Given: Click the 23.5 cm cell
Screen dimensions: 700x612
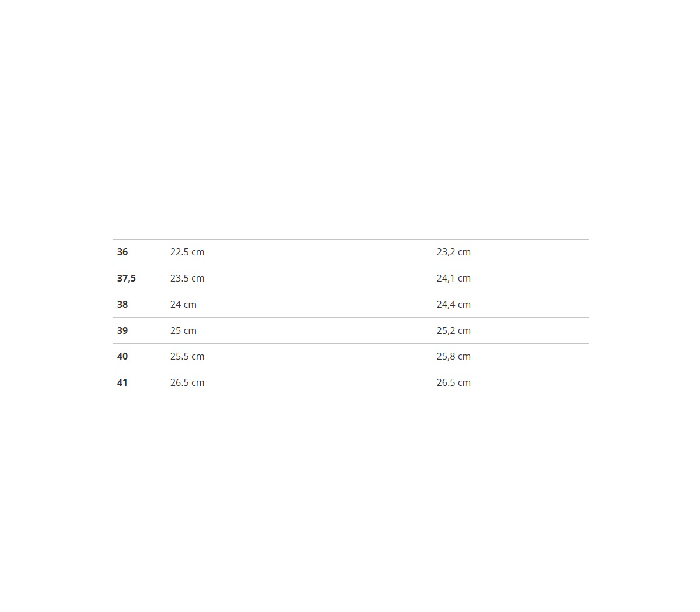Looking at the screenshot, I should [187, 279].
